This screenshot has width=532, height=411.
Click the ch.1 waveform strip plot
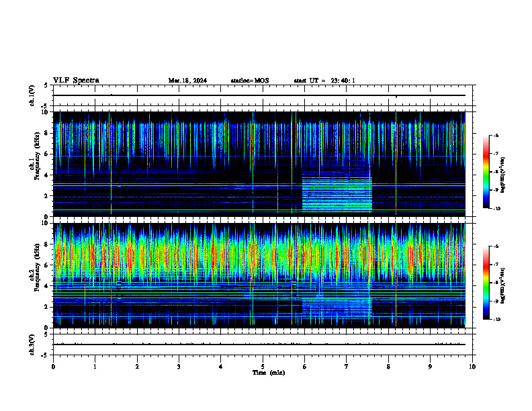(263, 95)
